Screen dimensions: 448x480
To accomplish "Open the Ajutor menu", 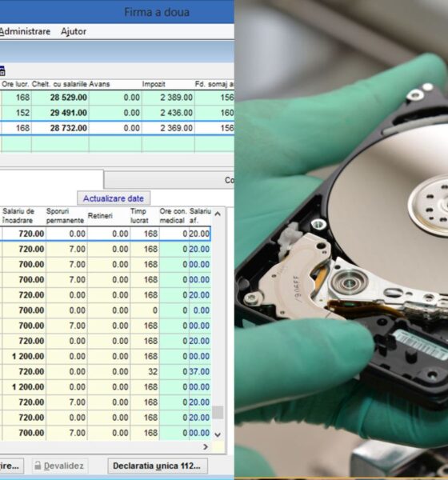I will 74,31.
